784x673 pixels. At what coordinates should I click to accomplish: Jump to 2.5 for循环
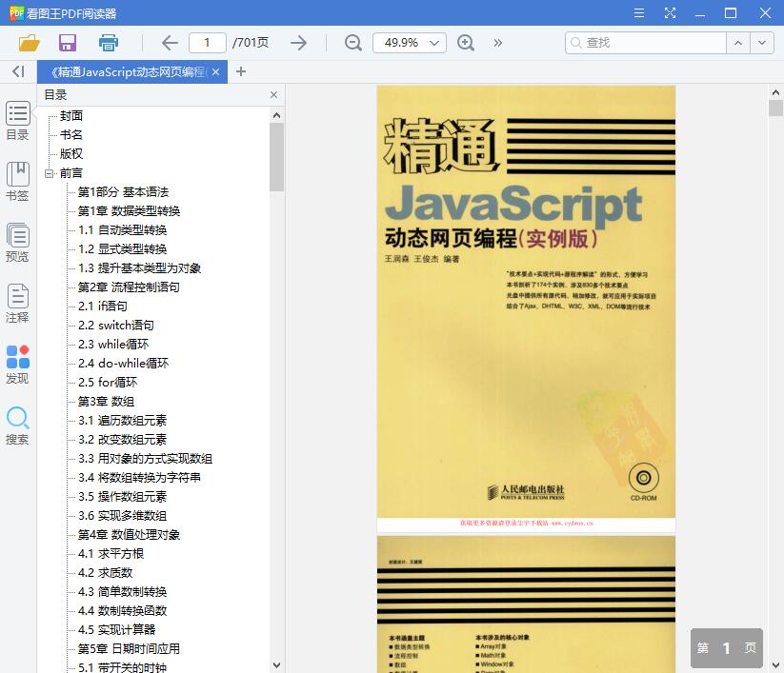click(108, 383)
